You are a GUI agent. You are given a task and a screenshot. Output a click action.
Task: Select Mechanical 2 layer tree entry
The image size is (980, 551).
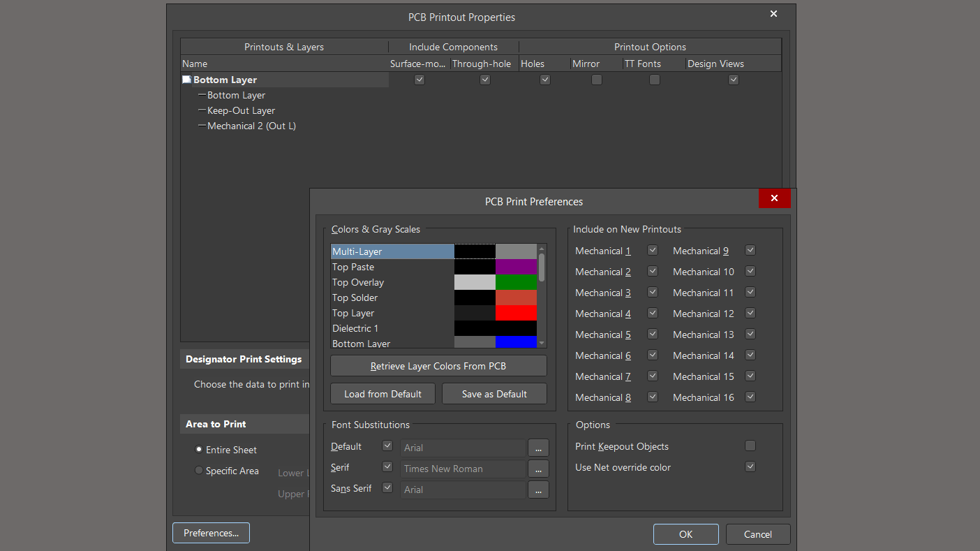click(x=251, y=126)
